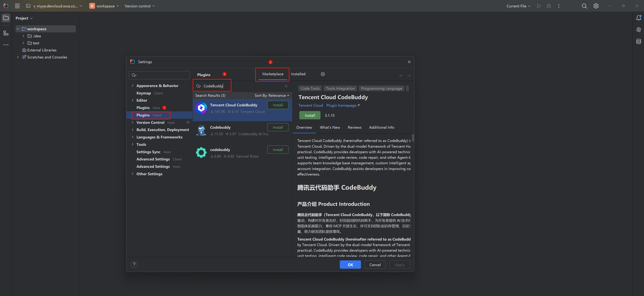Open Search Everywhere magnifier icon

(584, 6)
